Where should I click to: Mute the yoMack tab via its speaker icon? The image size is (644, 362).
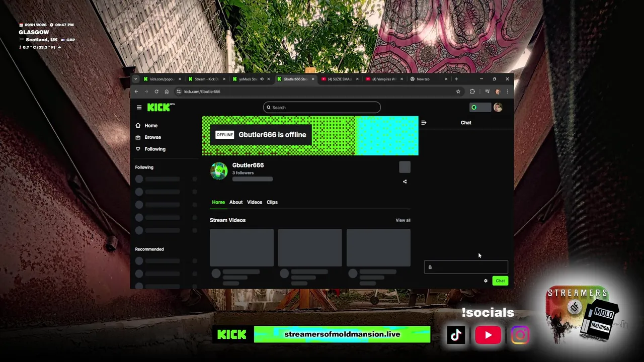coord(262,79)
